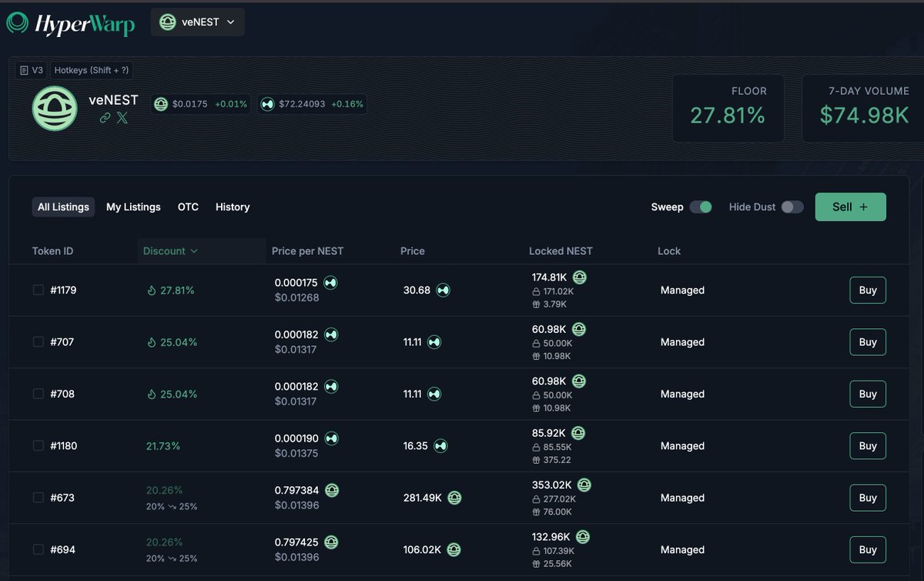Toggle the Sweep switch
924x581 pixels.
pos(701,207)
